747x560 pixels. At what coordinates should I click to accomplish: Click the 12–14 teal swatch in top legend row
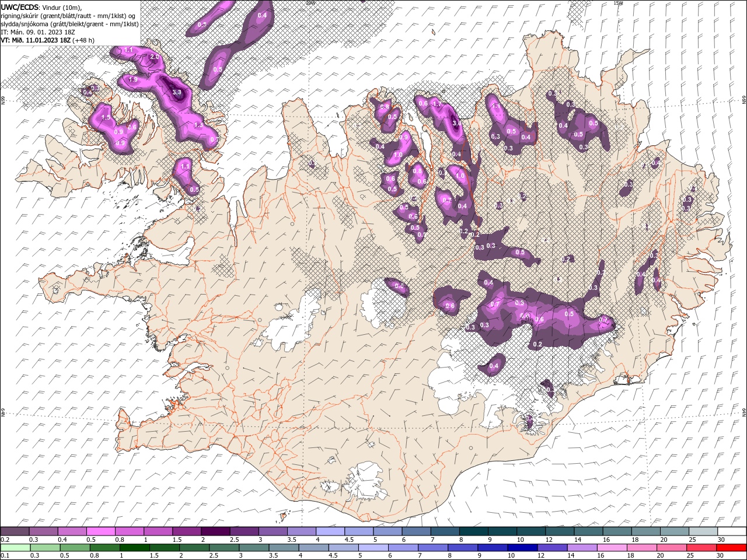coord(560,531)
